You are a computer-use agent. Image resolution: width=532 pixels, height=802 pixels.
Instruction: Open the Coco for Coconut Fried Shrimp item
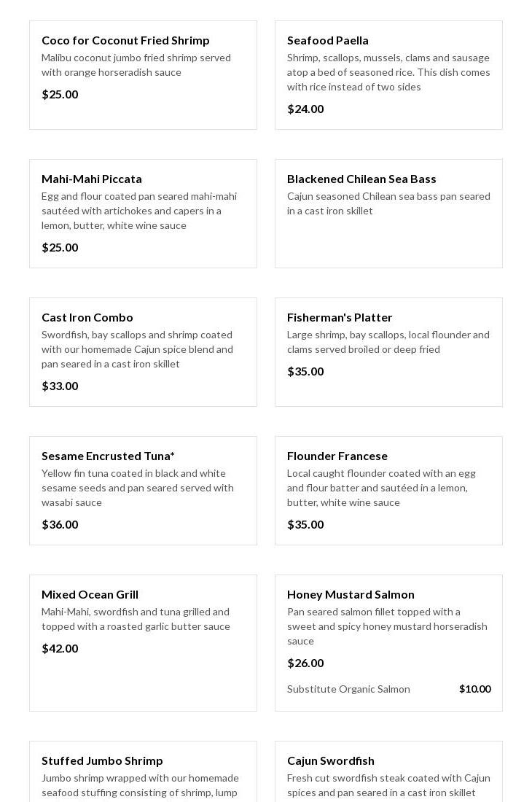pos(125,40)
